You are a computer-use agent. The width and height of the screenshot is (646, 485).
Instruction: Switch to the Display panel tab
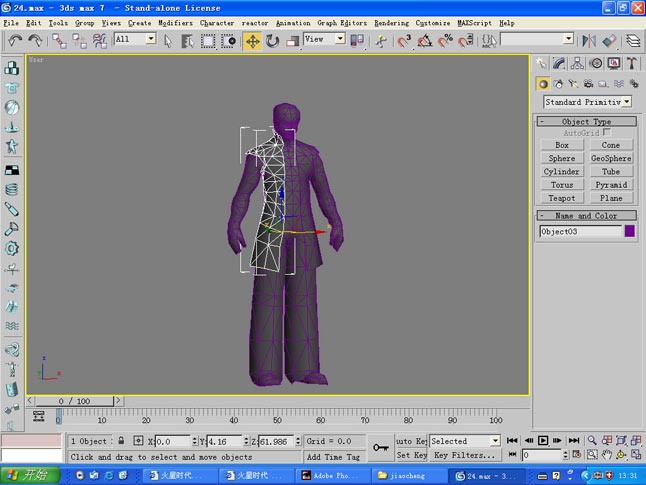(x=614, y=63)
